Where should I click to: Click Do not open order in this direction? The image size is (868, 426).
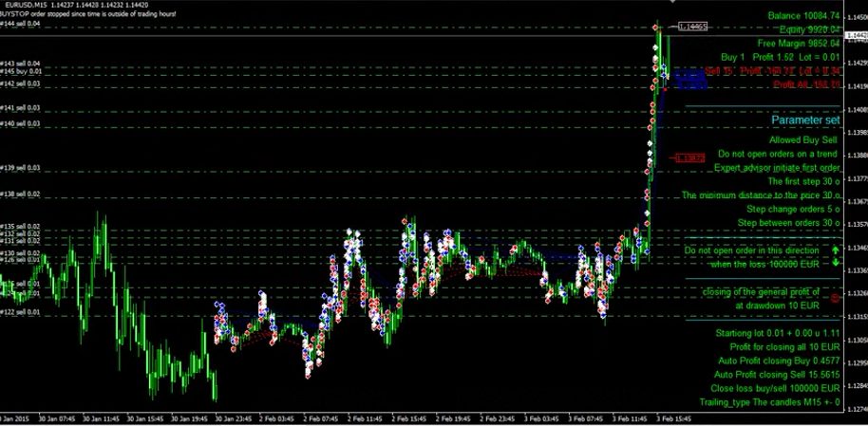(752, 250)
